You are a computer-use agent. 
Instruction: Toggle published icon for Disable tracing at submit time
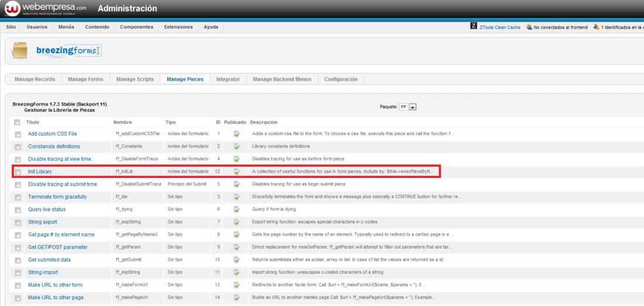coord(237,184)
